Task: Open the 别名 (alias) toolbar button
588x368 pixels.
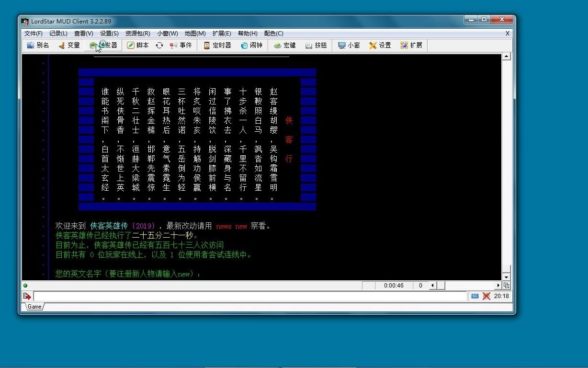Action: tap(38, 45)
